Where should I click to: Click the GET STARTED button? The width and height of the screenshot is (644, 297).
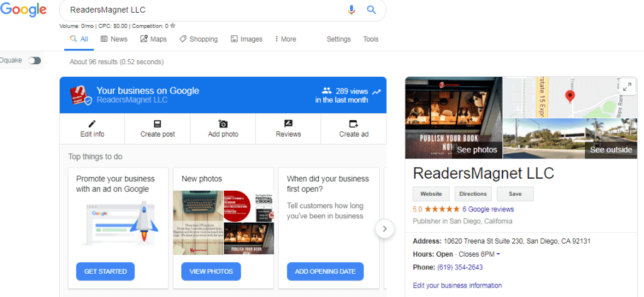[x=105, y=272]
